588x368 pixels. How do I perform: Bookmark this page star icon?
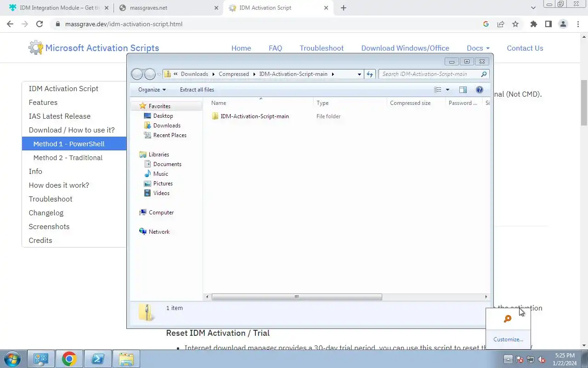tap(515, 24)
